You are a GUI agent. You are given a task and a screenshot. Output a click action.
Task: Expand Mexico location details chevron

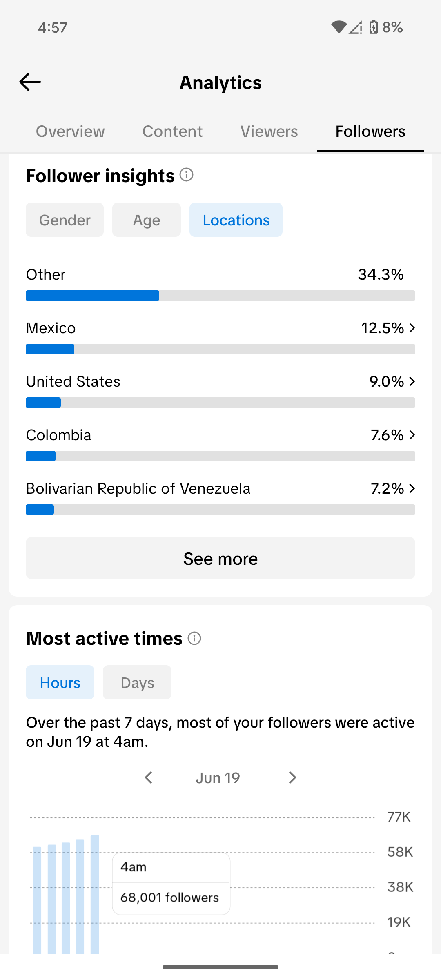tap(412, 328)
